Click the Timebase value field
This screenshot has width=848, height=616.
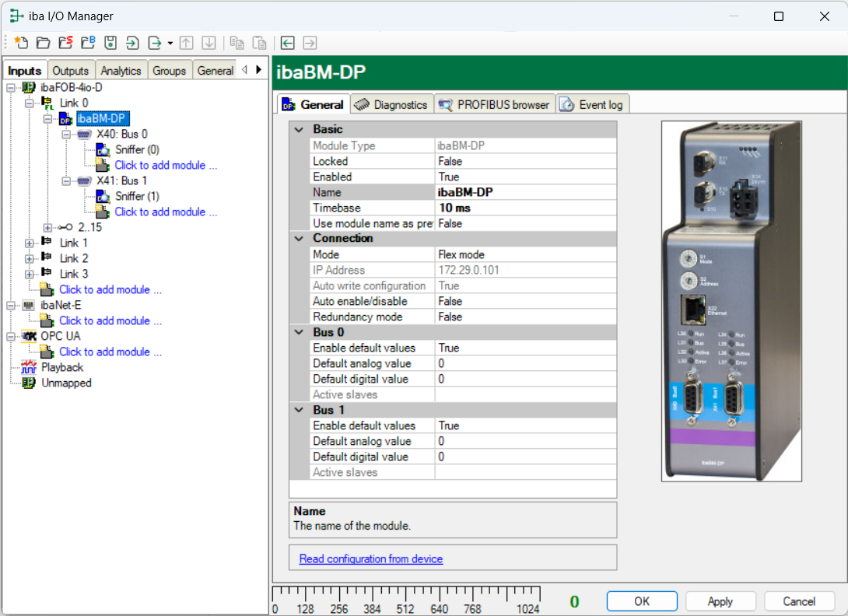pos(525,208)
